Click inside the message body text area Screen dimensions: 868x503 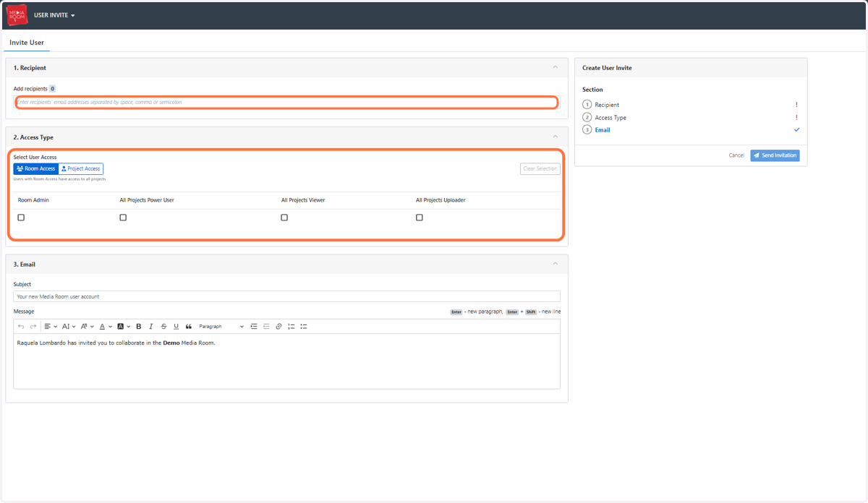coord(286,361)
